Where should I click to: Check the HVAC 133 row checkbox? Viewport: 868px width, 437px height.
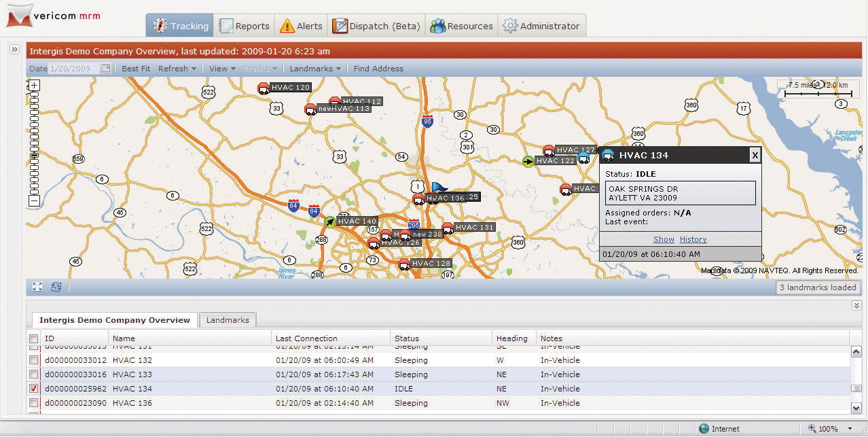click(x=33, y=374)
